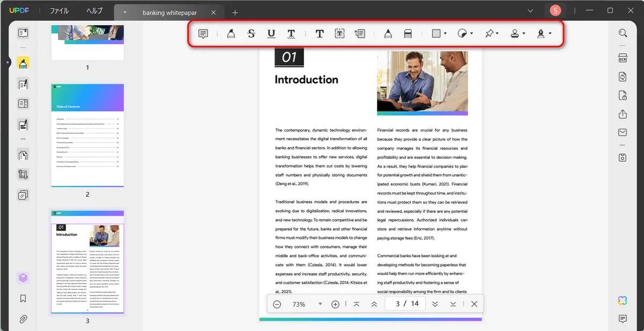This screenshot has height=331, width=644.
Task: Select page 1 thumbnail
Action: pyautogui.click(x=87, y=42)
